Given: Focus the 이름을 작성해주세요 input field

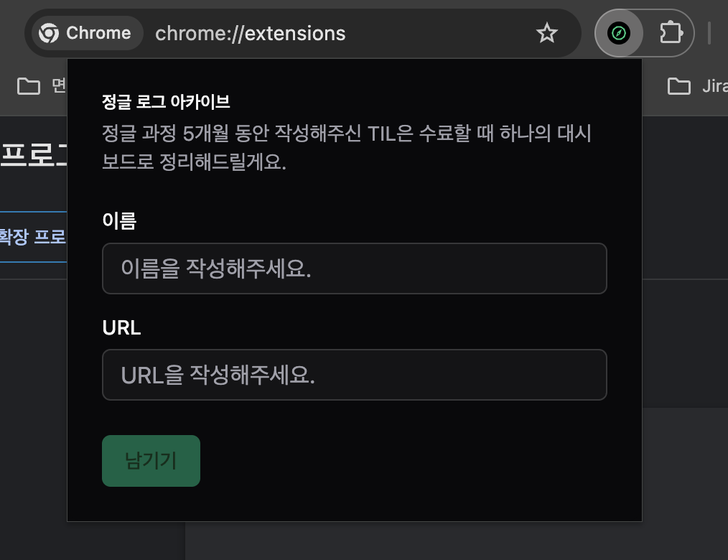Looking at the screenshot, I should click(354, 269).
